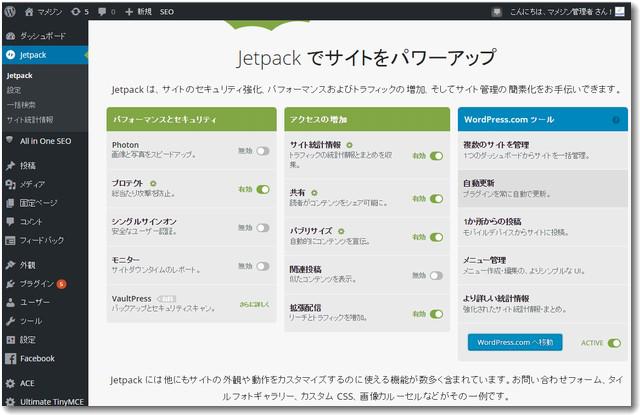Image resolution: width=640 pixels, height=415 pixels.
Task: Click the gear icon beside サイト統計情報 module
Action: (349, 145)
